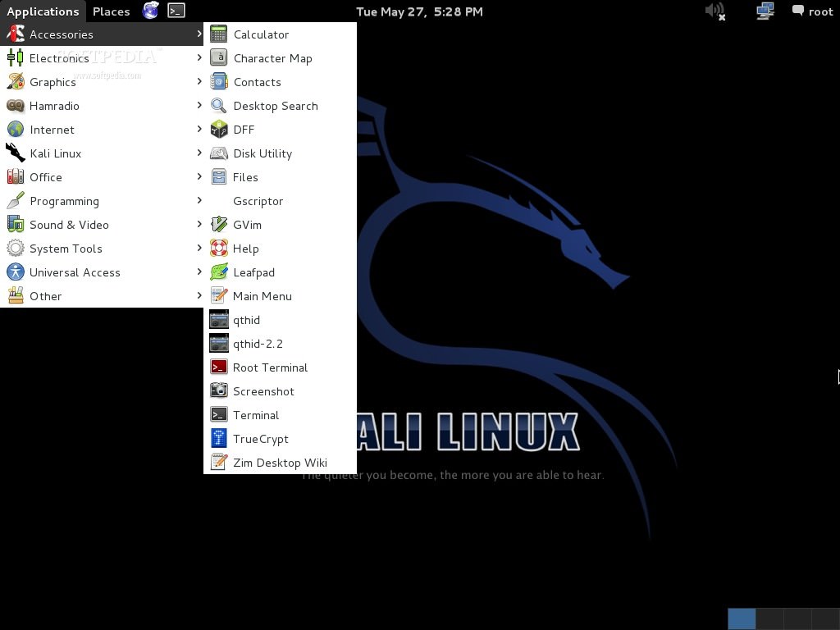
Task: Click the DFF cube icon
Action: [219, 130]
